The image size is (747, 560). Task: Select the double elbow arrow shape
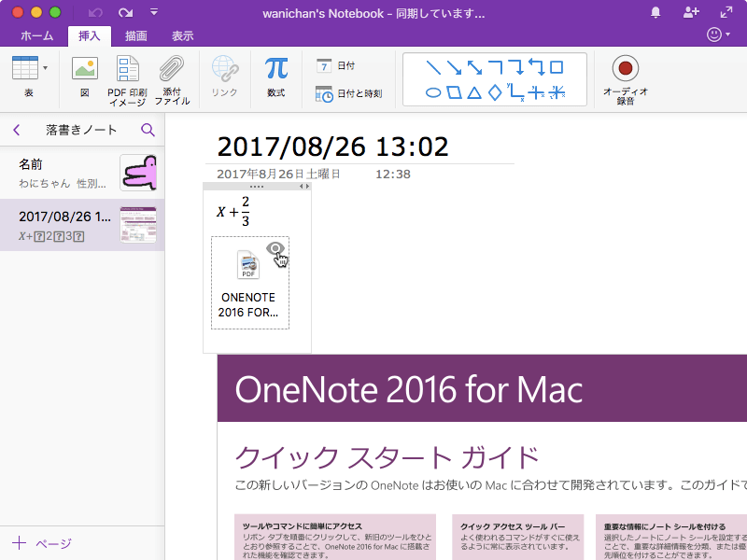[x=537, y=67]
